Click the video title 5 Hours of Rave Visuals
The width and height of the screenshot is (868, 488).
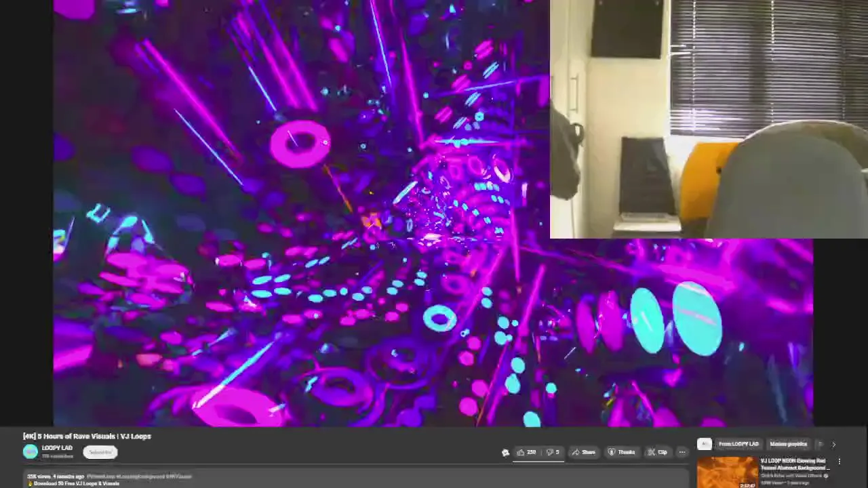87,436
